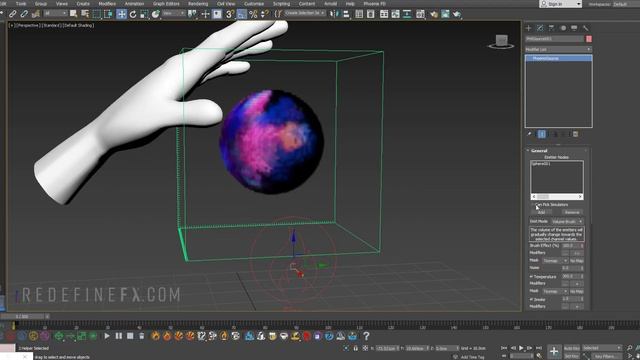Click the Select Object tool icon
The height and width of the screenshot is (360, 640).
73,14
